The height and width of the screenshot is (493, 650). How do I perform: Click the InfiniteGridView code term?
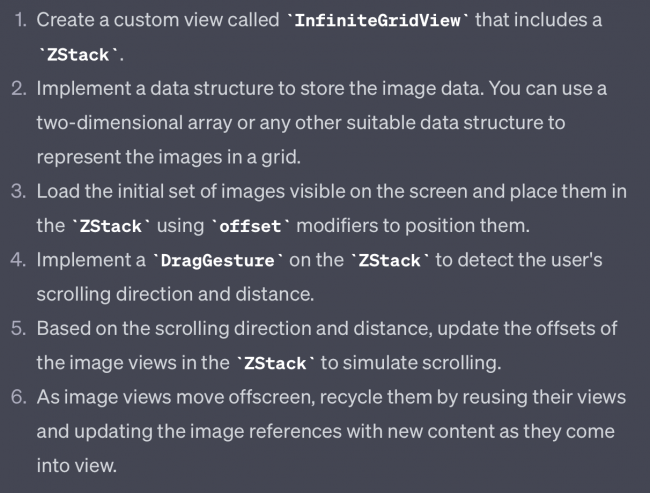coord(377,20)
